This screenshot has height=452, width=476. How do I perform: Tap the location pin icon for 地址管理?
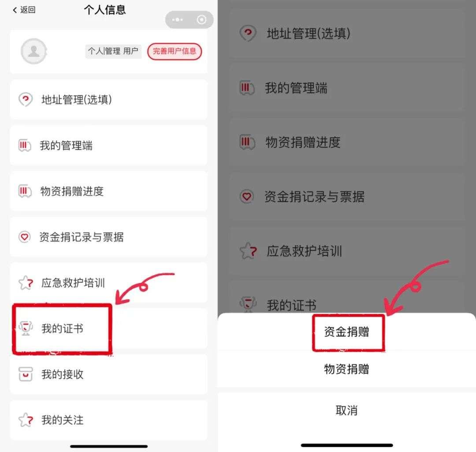pyautogui.click(x=26, y=99)
